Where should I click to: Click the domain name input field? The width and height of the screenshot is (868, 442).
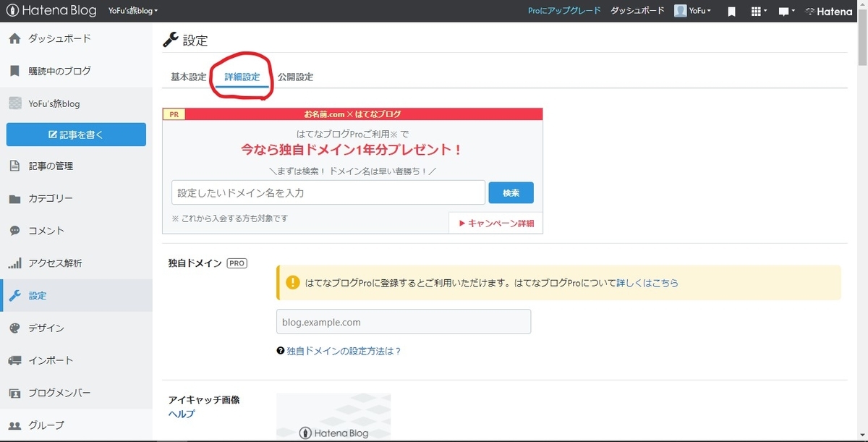click(x=325, y=192)
